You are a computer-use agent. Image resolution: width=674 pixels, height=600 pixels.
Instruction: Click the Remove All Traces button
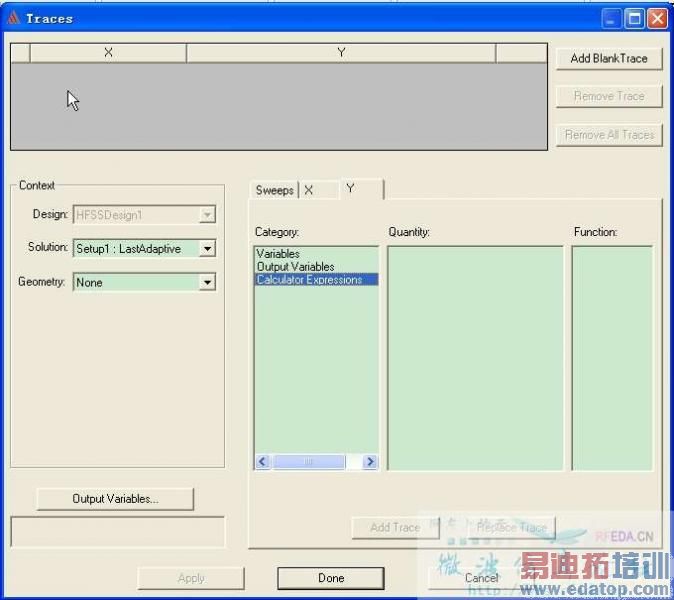pyautogui.click(x=609, y=135)
